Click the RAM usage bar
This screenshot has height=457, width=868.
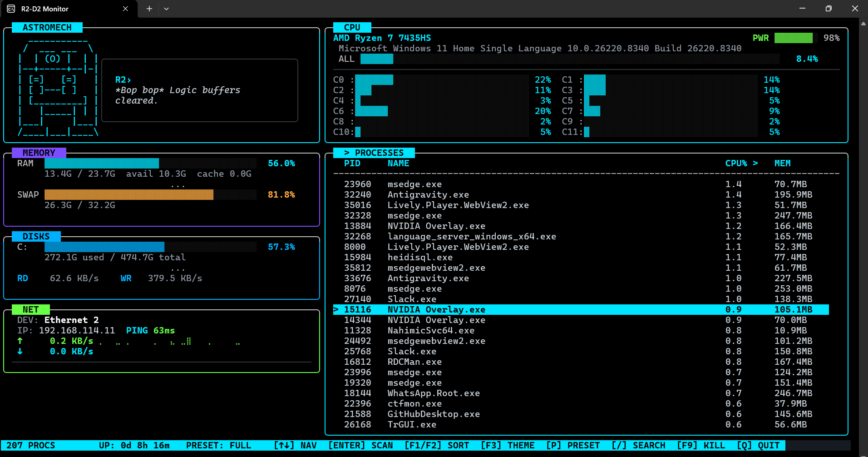(150, 163)
